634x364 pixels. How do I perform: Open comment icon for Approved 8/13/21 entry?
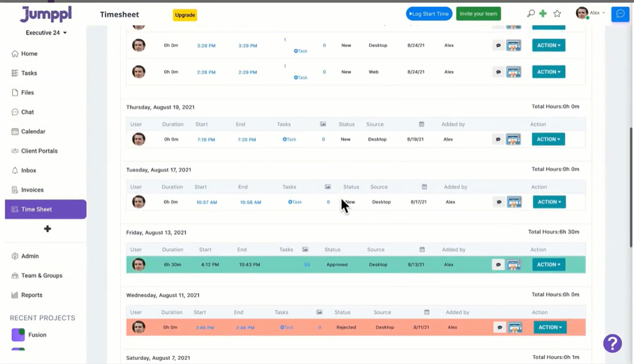[x=498, y=265]
